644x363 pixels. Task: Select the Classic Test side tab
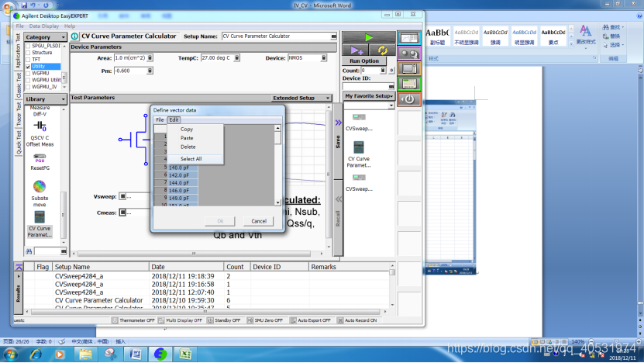click(x=19, y=85)
